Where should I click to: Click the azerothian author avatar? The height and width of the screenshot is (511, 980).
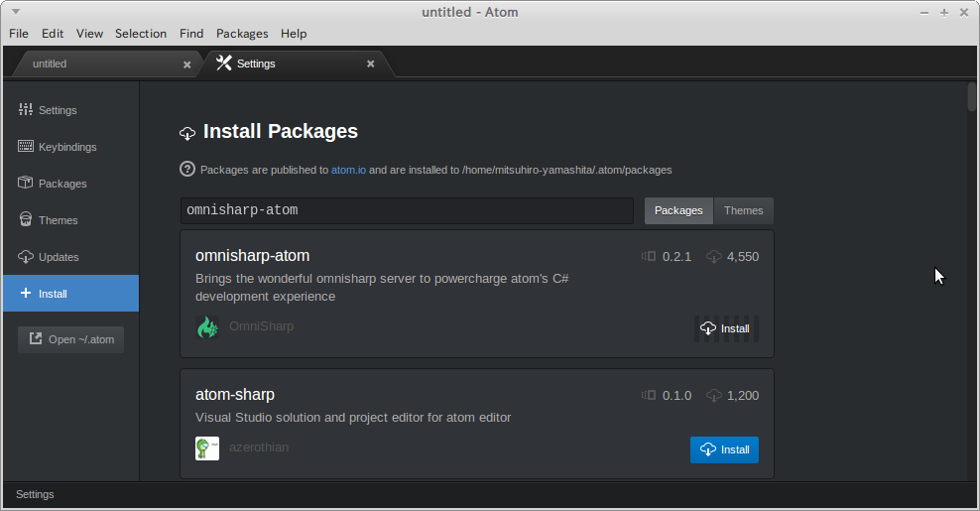[207, 448]
